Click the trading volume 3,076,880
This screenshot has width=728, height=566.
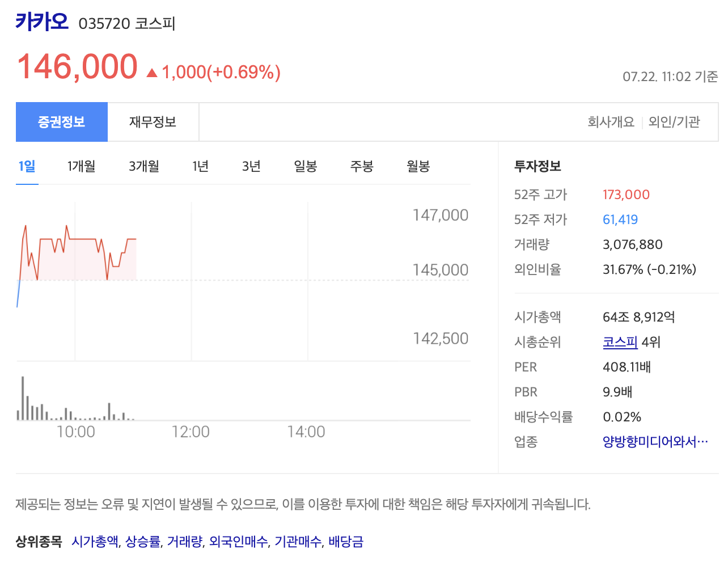(633, 244)
